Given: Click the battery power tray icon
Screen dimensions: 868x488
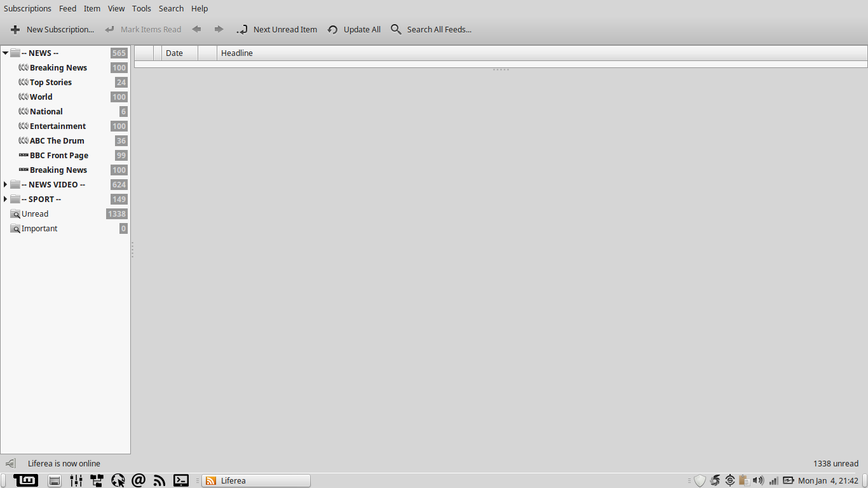Looking at the screenshot, I should coord(789,480).
